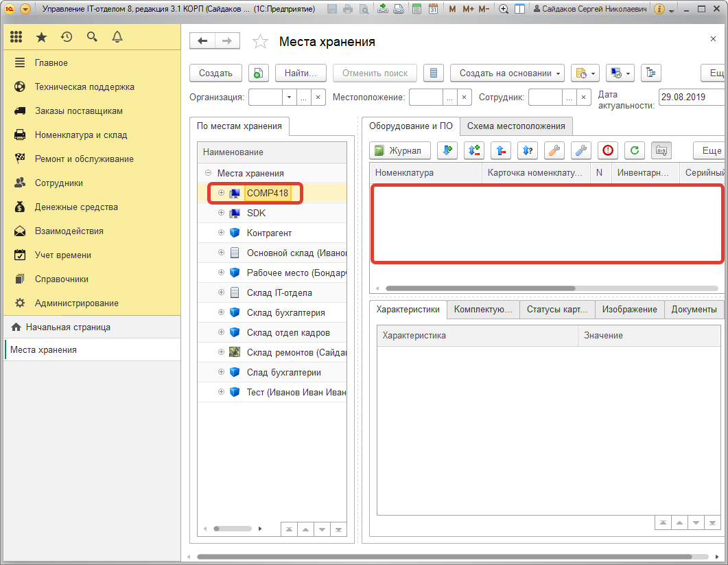Click the zoom magnifier with plus icon
The height and width of the screenshot is (565, 728).
point(503,9)
